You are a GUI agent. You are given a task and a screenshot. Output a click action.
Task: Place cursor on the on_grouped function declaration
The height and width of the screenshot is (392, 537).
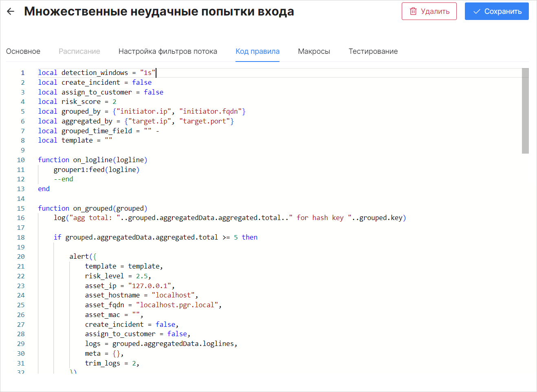[92, 209]
